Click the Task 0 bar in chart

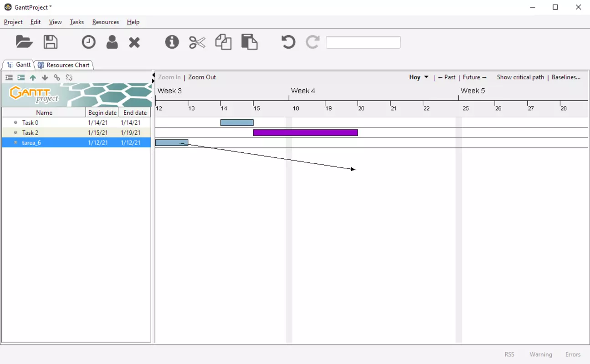[x=237, y=122]
